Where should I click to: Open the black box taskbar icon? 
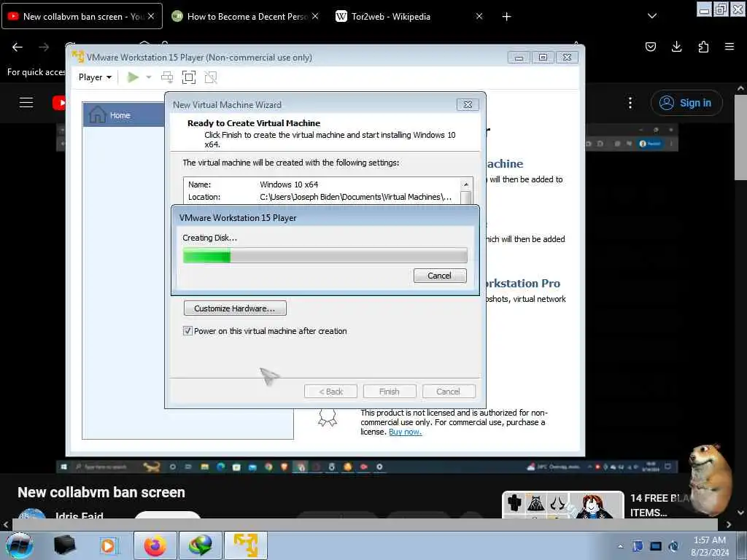[64, 545]
